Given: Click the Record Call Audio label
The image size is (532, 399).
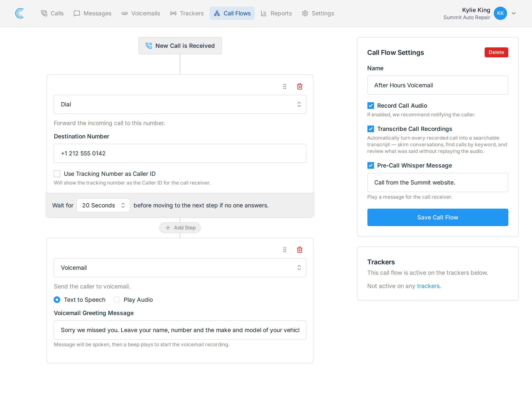Looking at the screenshot, I should click(402, 106).
